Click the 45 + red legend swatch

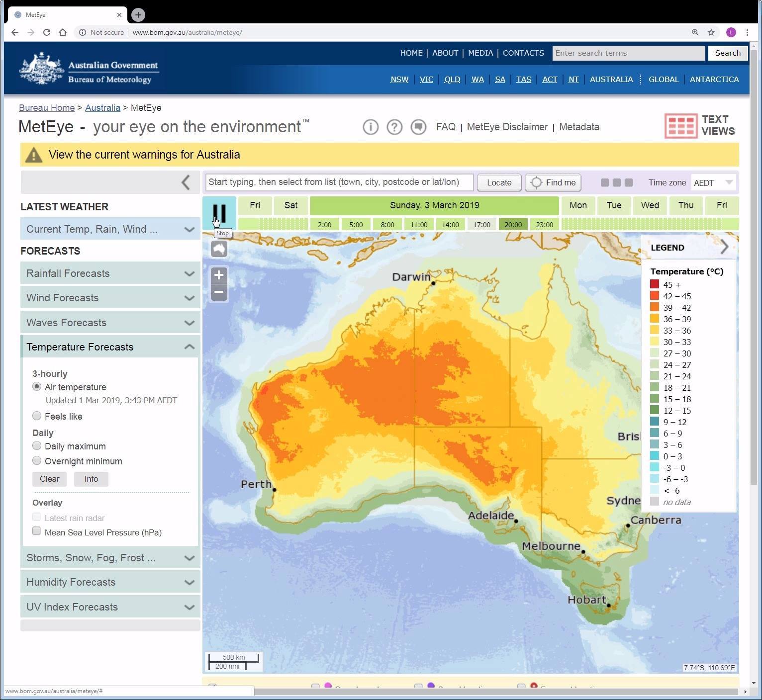pos(655,284)
